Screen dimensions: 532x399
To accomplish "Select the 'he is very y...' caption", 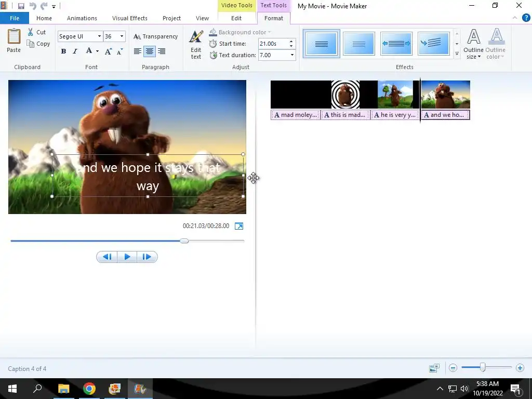I will tap(395, 115).
